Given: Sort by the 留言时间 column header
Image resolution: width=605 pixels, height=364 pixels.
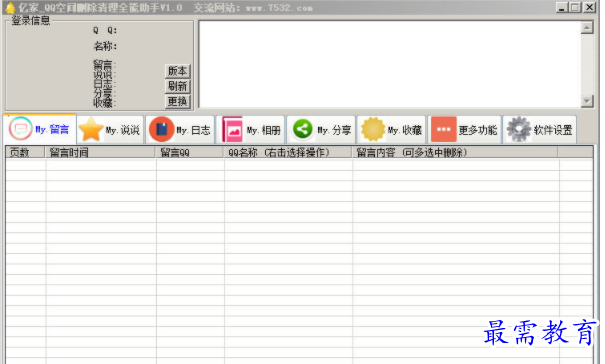Looking at the screenshot, I should click(x=100, y=152).
